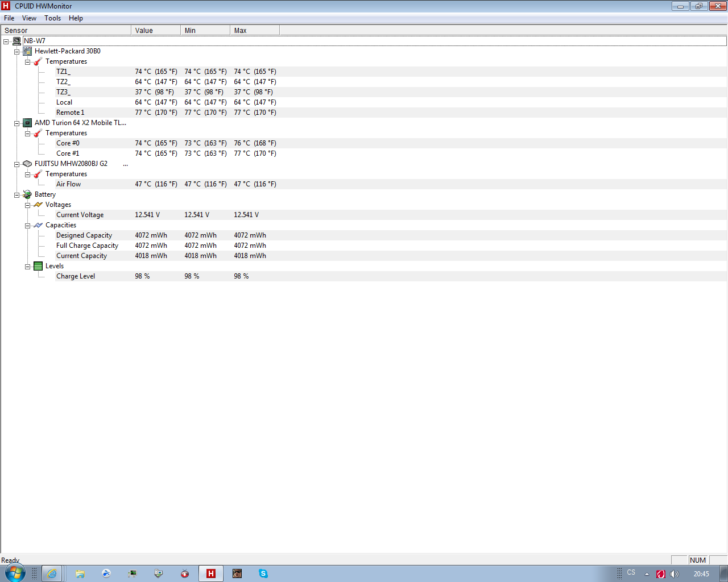Click the thermometer icon under FUJITSU drive
The height and width of the screenshot is (582, 728).
(x=38, y=174)
